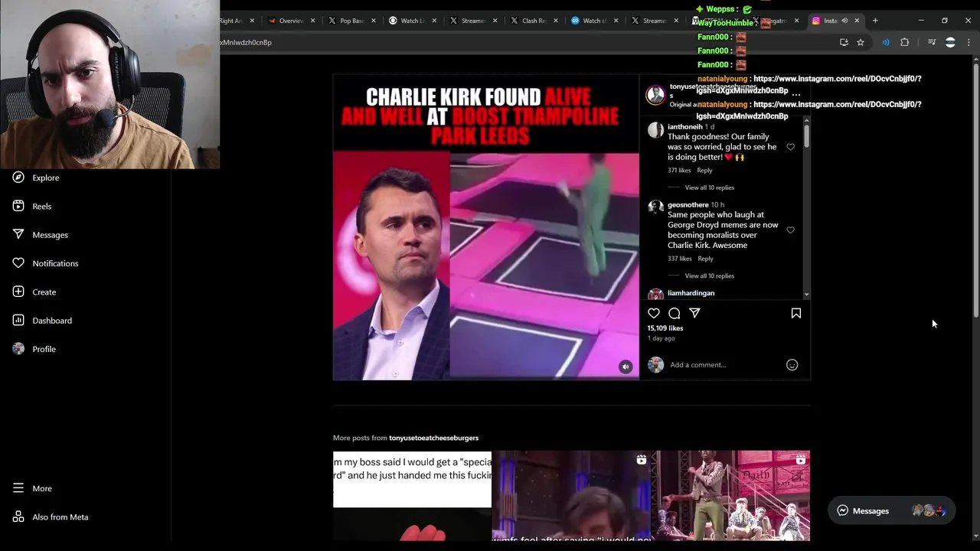This screenshot has width=980, height=551.
Task: Click post author avatar in header
Action: (x=655, y=95)
